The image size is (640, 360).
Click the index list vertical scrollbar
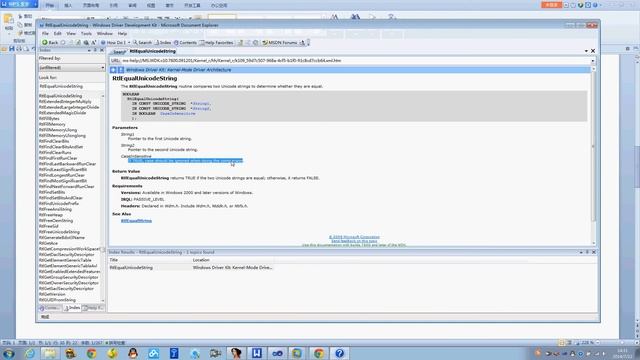pyautogui.click(x=103, y=198)
